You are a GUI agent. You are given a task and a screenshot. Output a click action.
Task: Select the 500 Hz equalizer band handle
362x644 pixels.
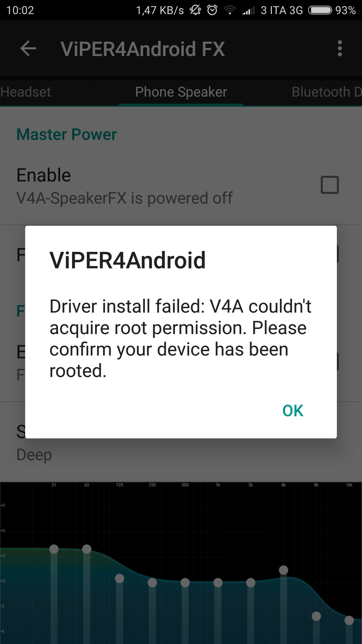click(x=185, y=583)
